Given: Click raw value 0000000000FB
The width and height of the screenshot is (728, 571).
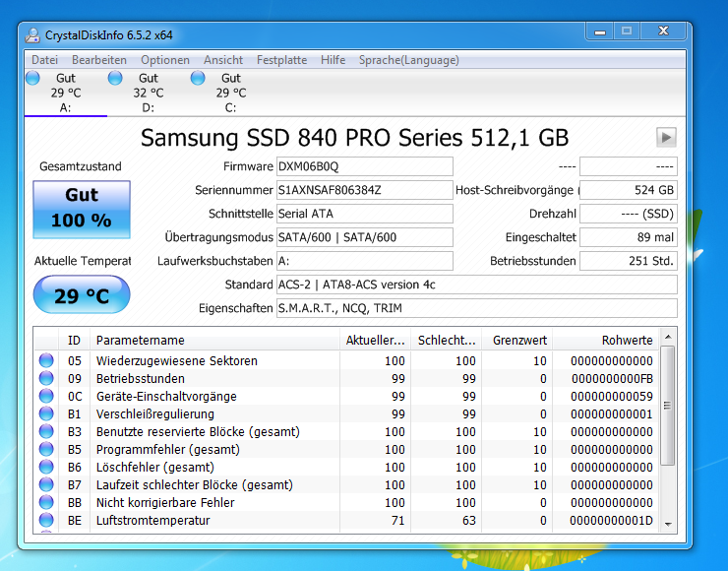Looking at the screenshot, I should pos(612,379).
